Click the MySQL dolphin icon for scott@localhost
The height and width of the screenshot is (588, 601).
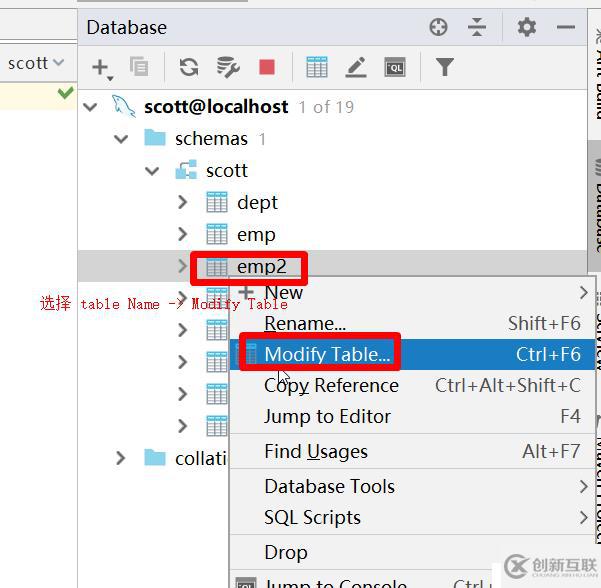coord(123,106)
